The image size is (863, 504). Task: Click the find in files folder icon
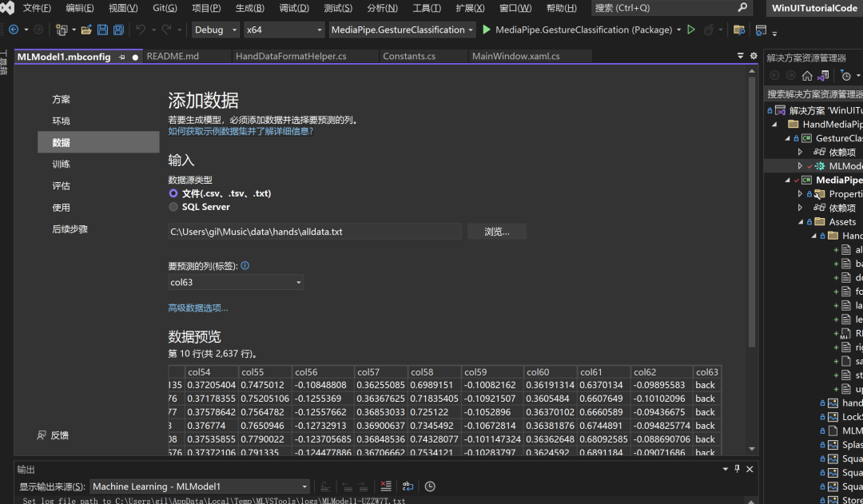pyautogui.click(x=739, y=30)
